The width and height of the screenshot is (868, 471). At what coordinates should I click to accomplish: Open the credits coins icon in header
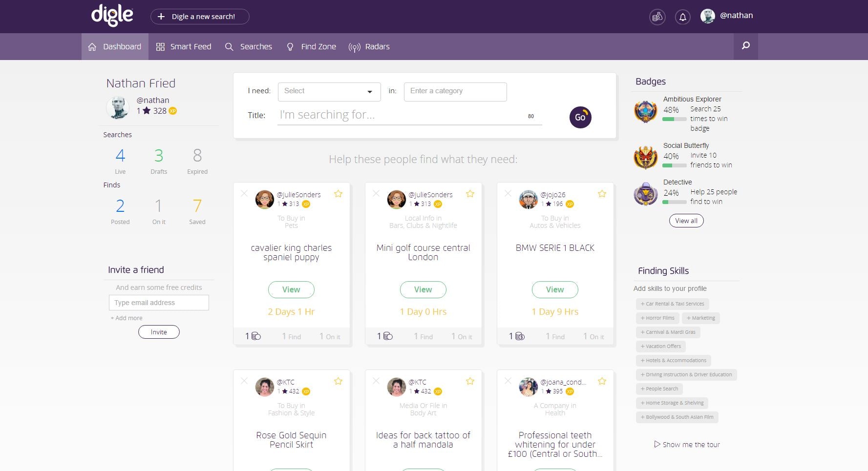pos(657,17)
